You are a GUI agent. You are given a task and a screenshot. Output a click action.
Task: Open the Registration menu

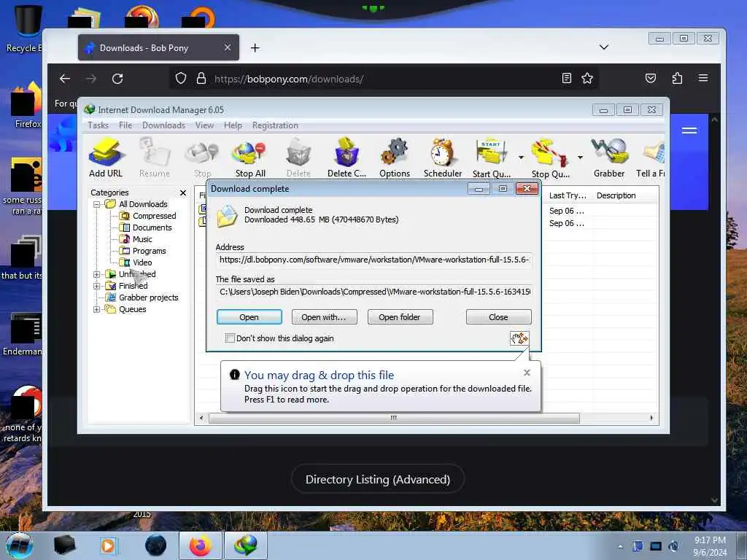coord(275,125)
